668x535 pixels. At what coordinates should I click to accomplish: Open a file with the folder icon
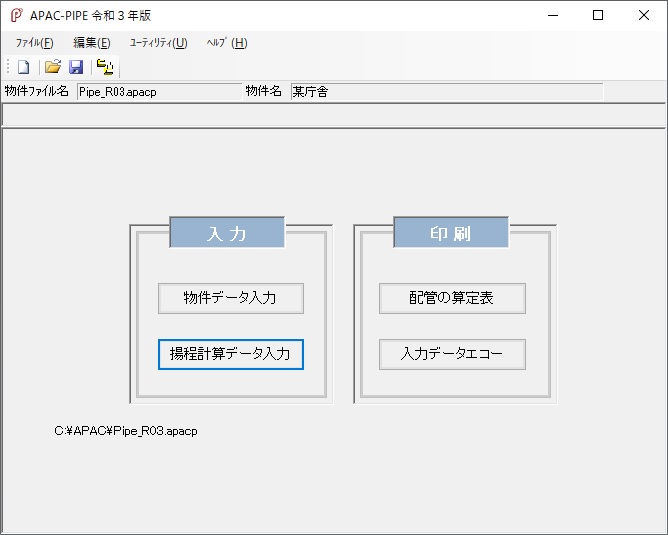pyautogui.click(x=53, y=67)
